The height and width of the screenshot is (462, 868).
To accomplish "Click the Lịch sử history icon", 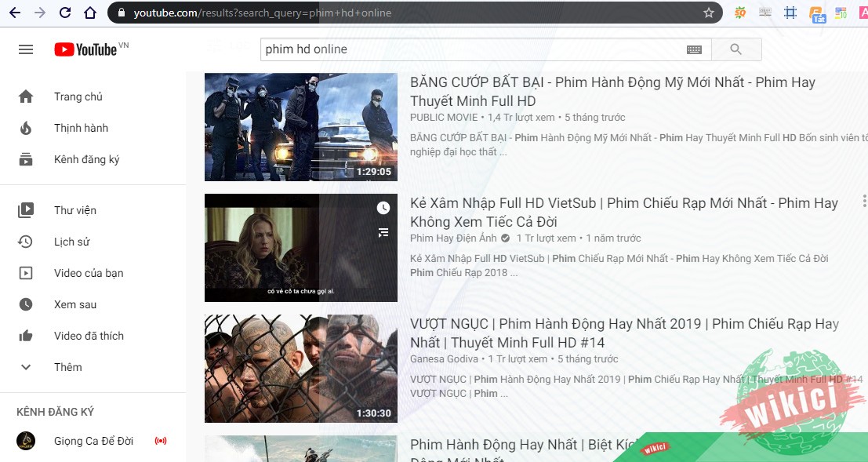I will click(x=25, y=242).
